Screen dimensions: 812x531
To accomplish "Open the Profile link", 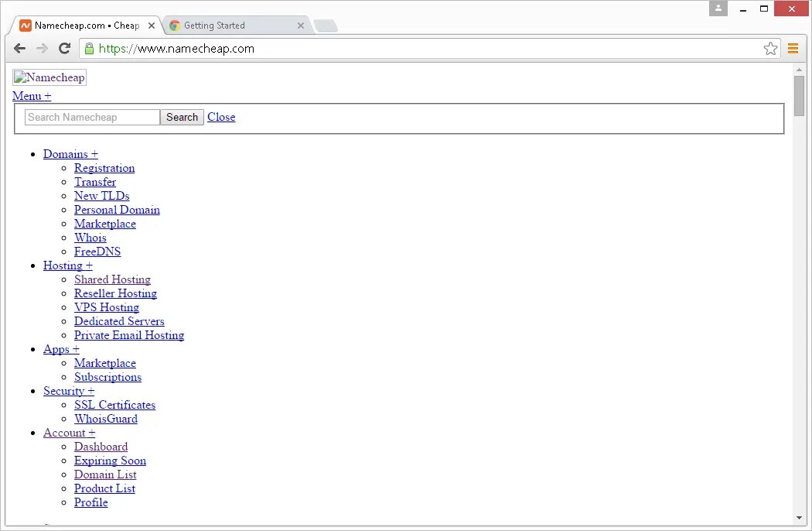I will pos(90,503).
